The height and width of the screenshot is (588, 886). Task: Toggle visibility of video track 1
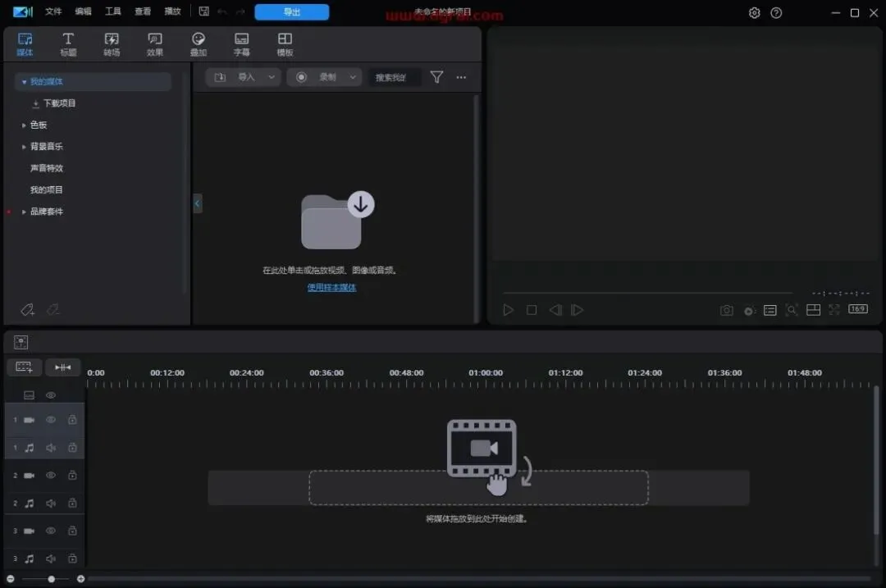point(50,420)
